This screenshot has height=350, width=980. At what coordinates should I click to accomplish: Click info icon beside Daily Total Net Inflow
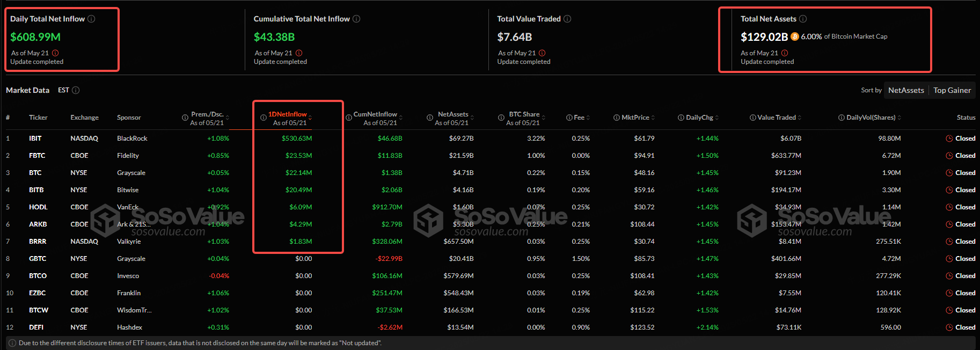click(91, 19)
